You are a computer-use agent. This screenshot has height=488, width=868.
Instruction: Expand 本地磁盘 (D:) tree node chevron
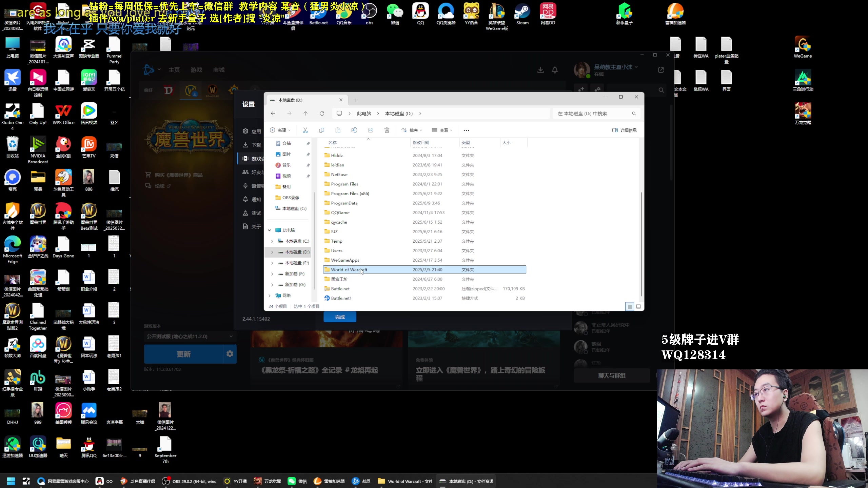click(272, 252)
